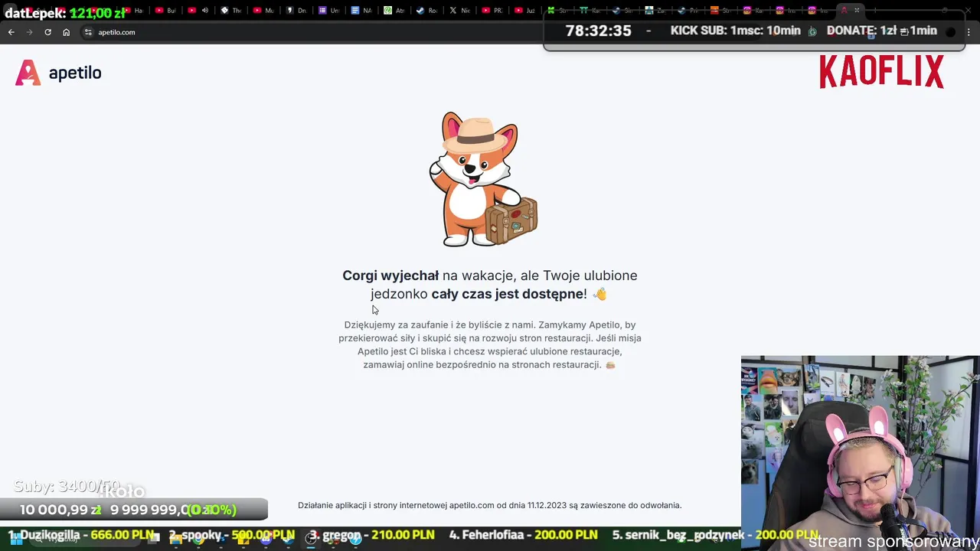Viewport: 980px width, 551px height.
Task: Switch to the YouTube tab labeled Bul
Action: tap(165, 11)
